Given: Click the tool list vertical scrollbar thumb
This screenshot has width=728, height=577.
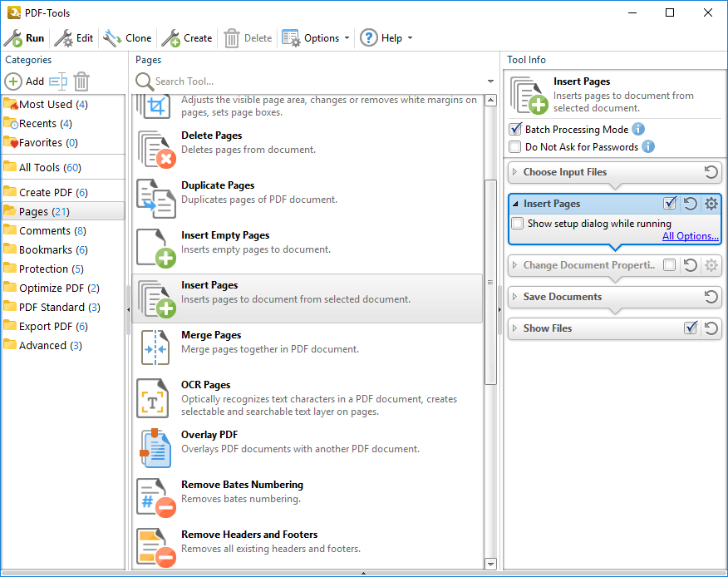Looking at the screenshot, I should pyautogui.click(x=490, y=282).
